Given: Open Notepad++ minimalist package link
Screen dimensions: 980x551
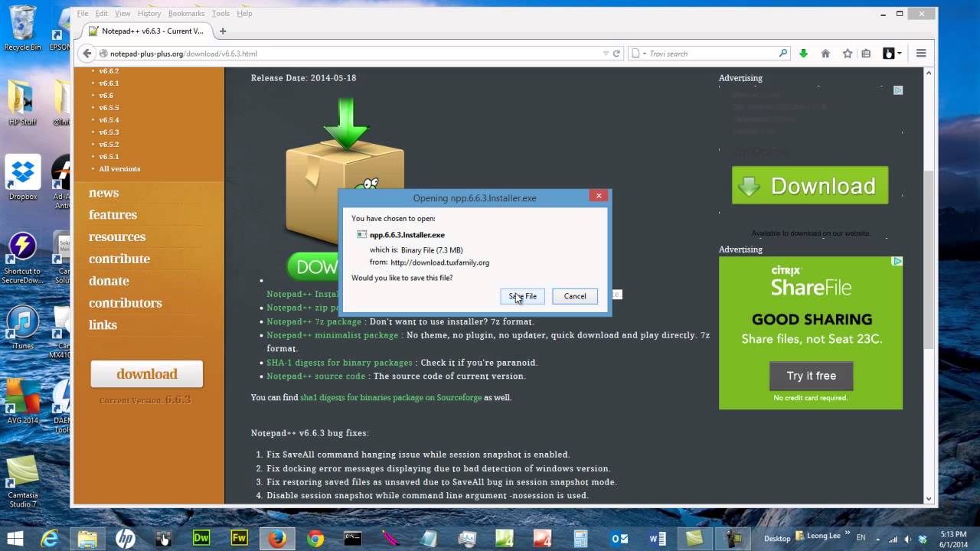Looking at the screenshot, I should pyautogui.click(x=332, y=335).
